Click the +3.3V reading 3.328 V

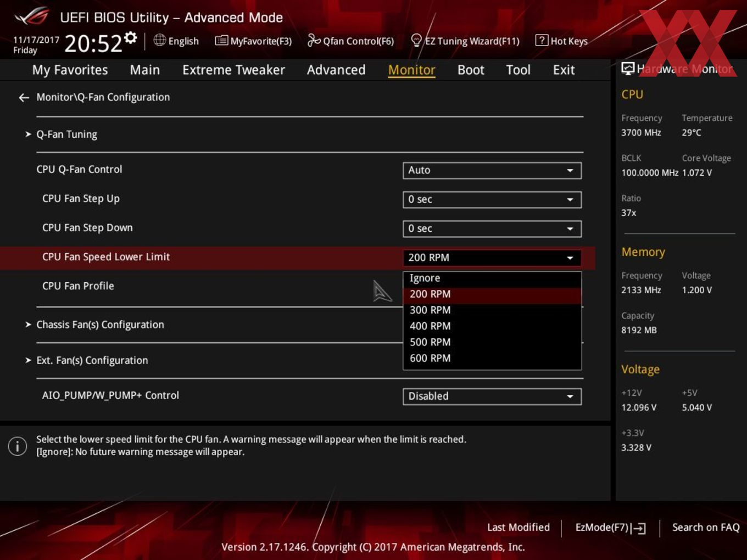pos(636,448)
